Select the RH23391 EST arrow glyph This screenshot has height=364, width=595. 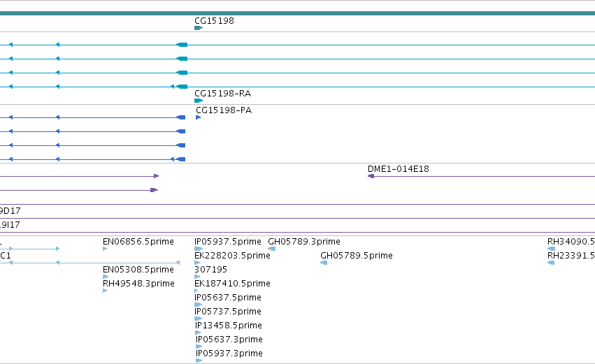click(551, 263)
